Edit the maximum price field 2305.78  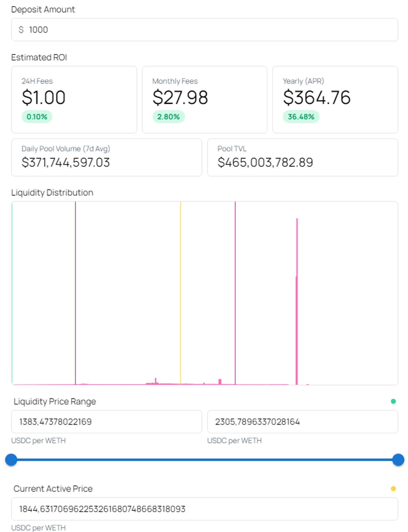click(302, 422)
